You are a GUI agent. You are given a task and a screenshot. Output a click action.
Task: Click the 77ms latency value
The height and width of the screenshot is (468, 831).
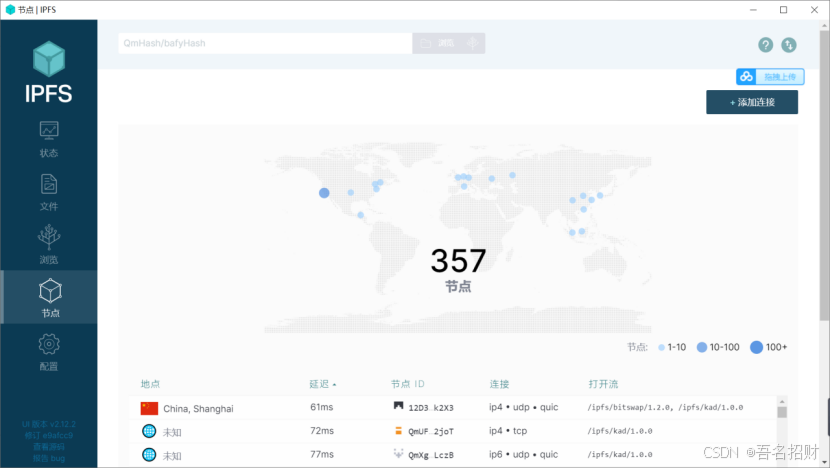322,454
